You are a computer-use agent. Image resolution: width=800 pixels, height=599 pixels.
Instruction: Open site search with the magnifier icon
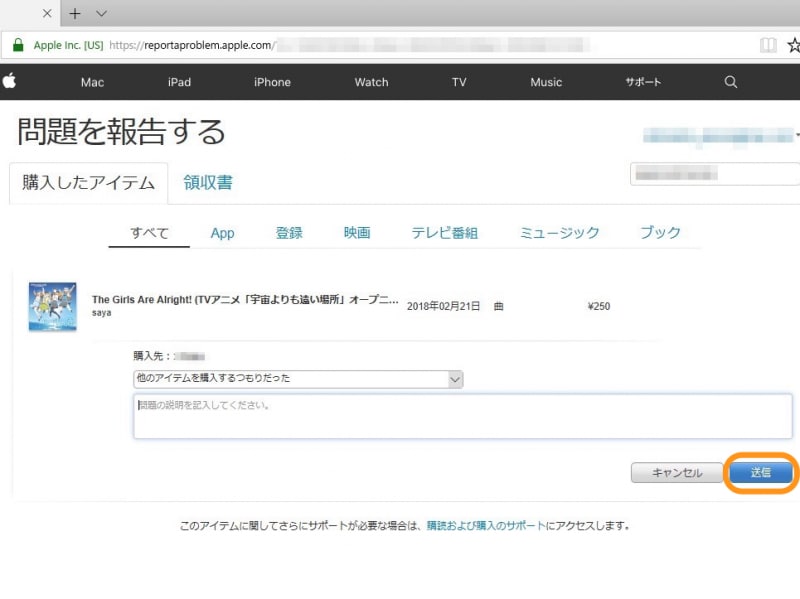[730, 83]
